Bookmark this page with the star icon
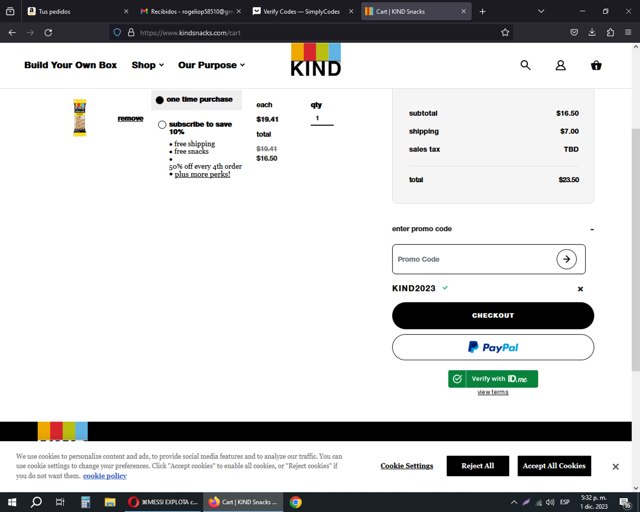640x512 pixels. (505, 33)
